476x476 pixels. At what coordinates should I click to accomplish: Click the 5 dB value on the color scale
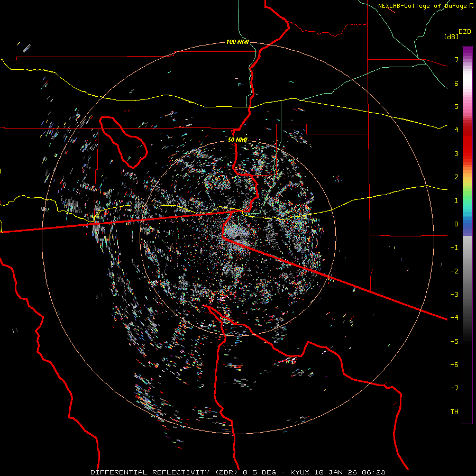(x=456, y=106)
